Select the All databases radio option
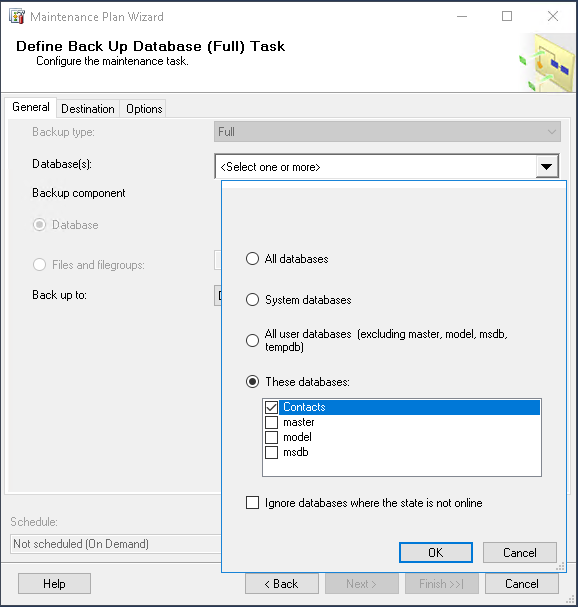578x607 pixels. 252,259
